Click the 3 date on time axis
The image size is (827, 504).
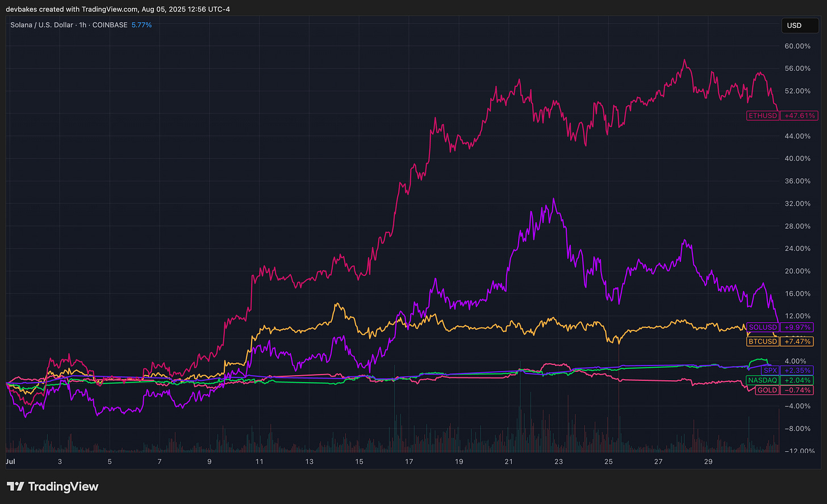click(60, 461)
